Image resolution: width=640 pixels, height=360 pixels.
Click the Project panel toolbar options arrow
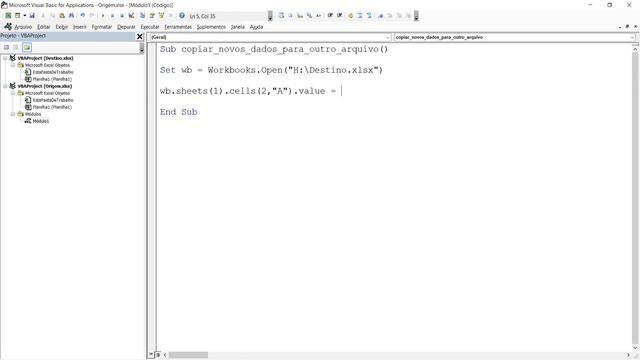click(142, 48)
